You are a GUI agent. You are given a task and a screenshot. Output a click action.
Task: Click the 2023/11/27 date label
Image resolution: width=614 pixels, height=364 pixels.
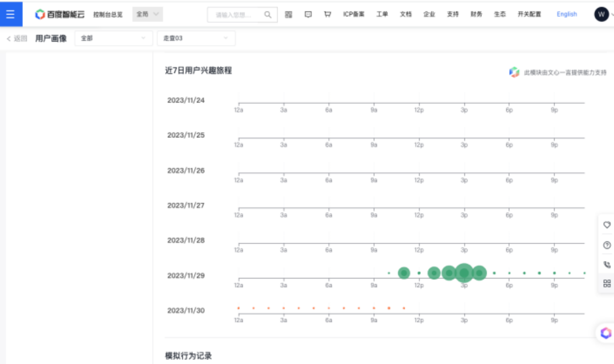[186, 206]
